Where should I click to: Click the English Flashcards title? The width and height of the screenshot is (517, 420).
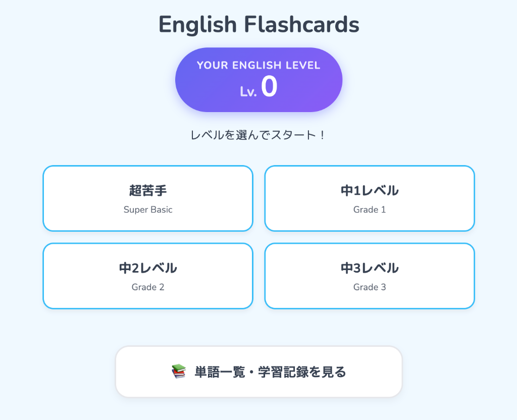(258, 24)
